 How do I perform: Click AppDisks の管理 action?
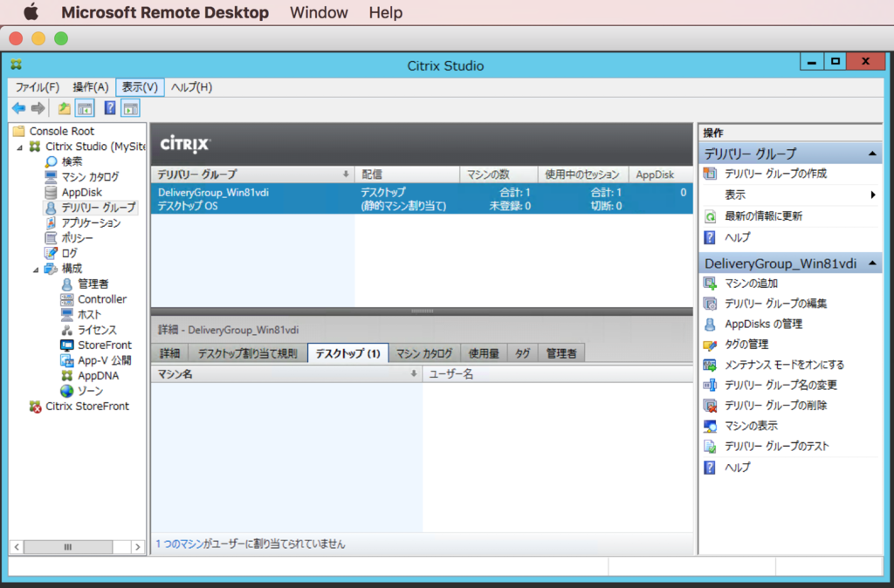pos(763,325)
